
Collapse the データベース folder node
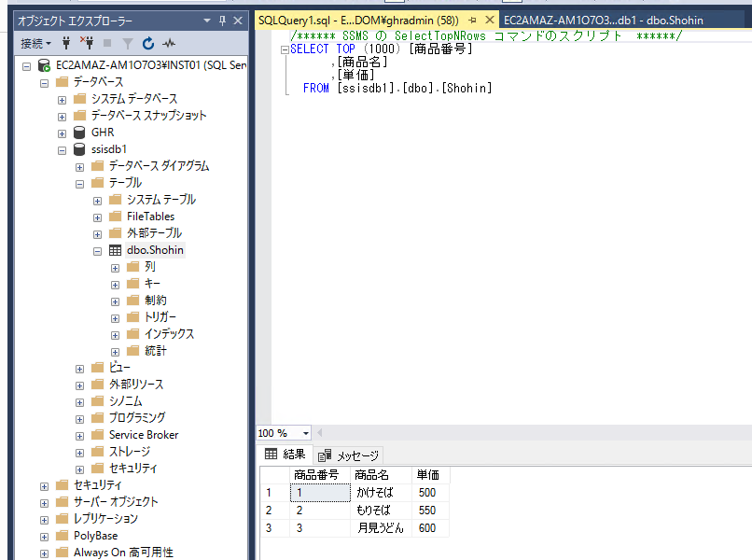(x=44, y=83)
